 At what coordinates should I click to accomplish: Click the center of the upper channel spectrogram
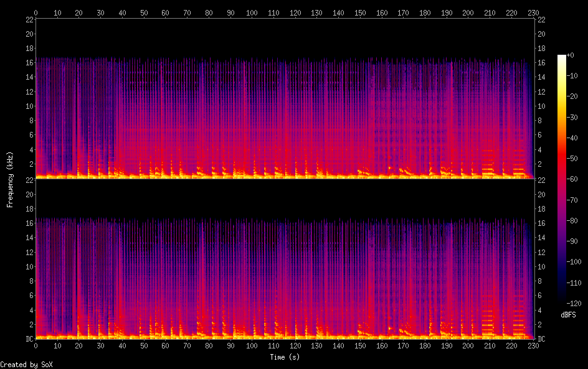(284, 98)
